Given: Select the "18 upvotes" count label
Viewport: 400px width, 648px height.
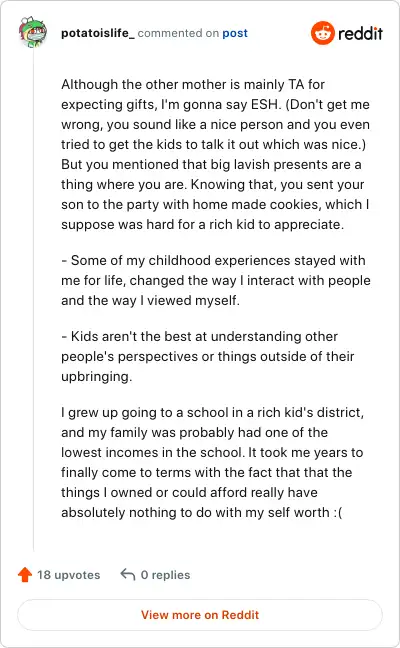Looking at the screenshot, I should point(69,575).
